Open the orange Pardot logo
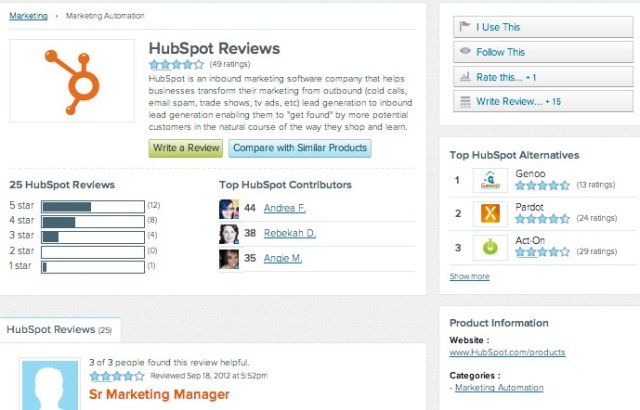The width and height of the screenshot is (640, 410). [490, 213]
